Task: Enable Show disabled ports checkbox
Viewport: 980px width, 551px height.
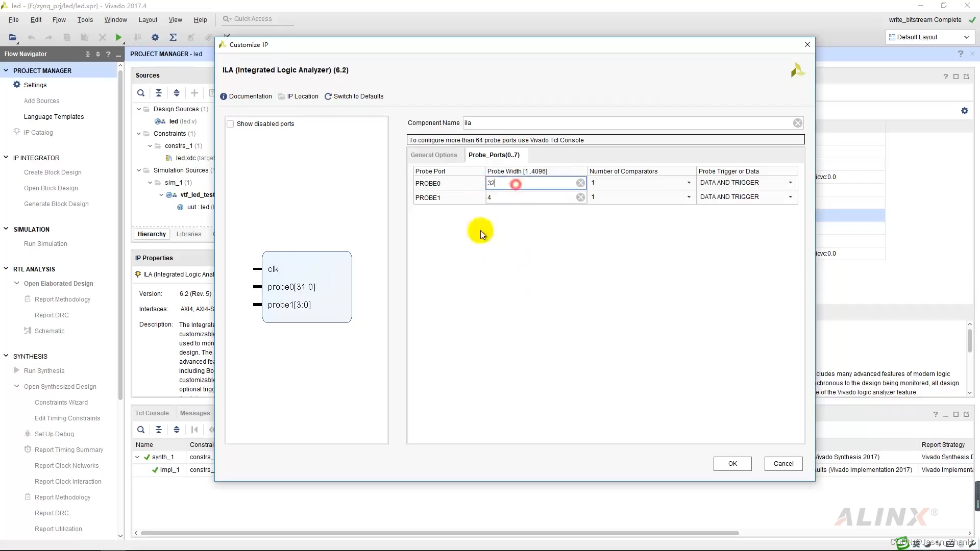Action: 231,124
